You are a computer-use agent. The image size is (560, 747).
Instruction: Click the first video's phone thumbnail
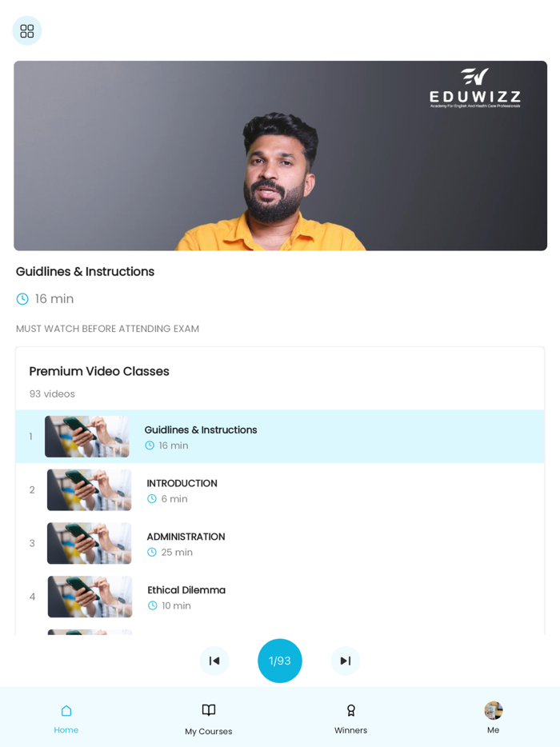point(86,437)
